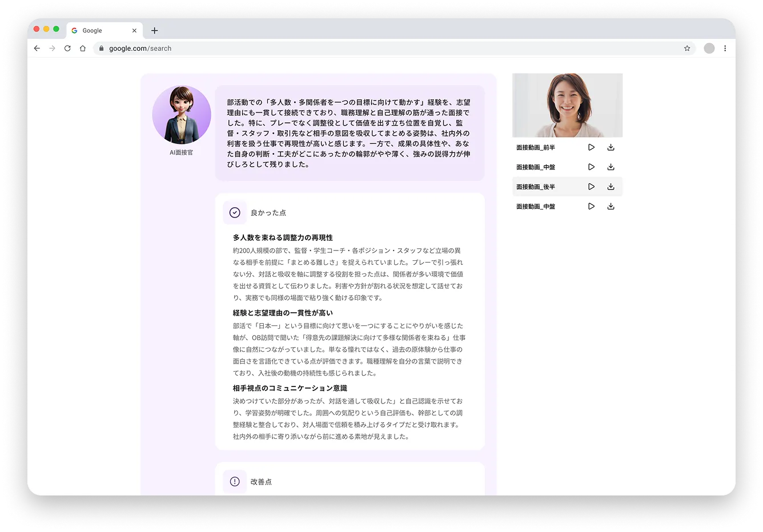Open the interviewee video thumbnail
Image resolution: width=763 pixels, height=532 pixels.
pos(567,105)
